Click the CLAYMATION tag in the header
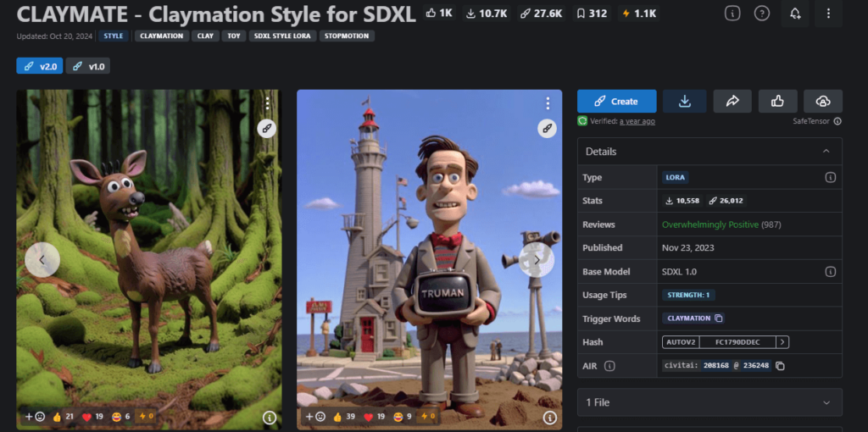Screen dimensions: 868x432 tap(162, 36)
